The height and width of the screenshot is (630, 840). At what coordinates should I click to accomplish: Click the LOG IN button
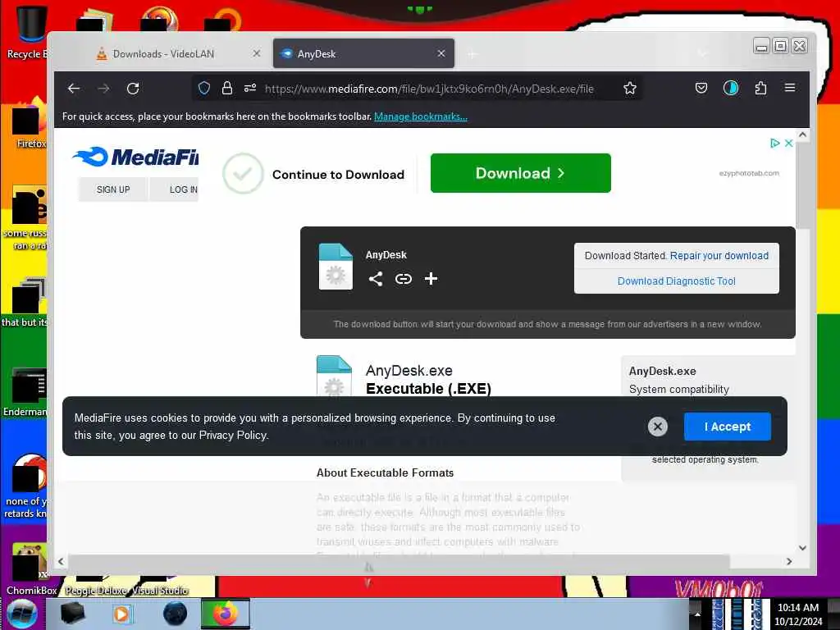tap(176, 189)
